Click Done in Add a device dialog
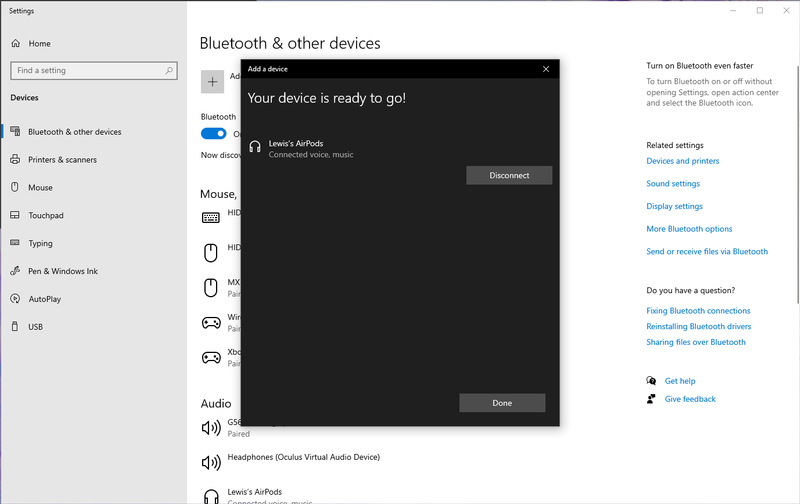This screenshot has width=800, height=504. pos(502,402)
